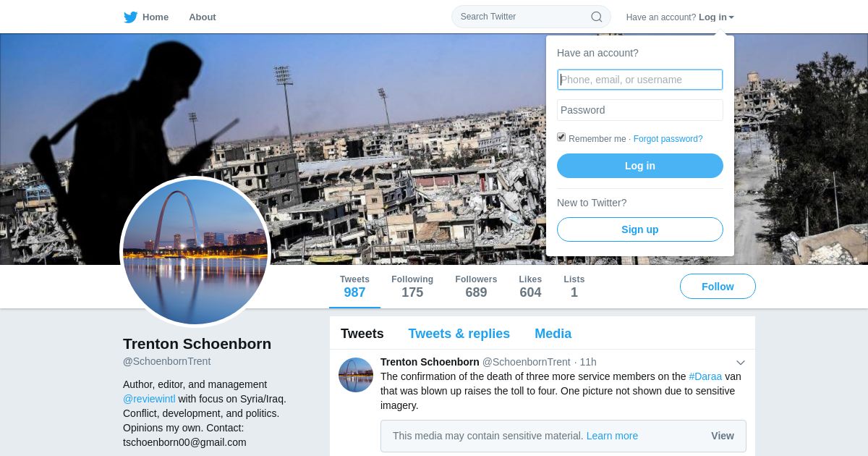Click the blue Log in button
Screen dimensions: 868x456
pyautogui.click(x=640, y=166)
